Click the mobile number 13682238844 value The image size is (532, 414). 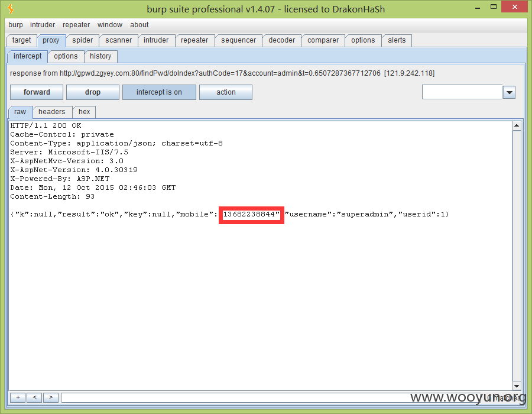[x=249, y=214]
